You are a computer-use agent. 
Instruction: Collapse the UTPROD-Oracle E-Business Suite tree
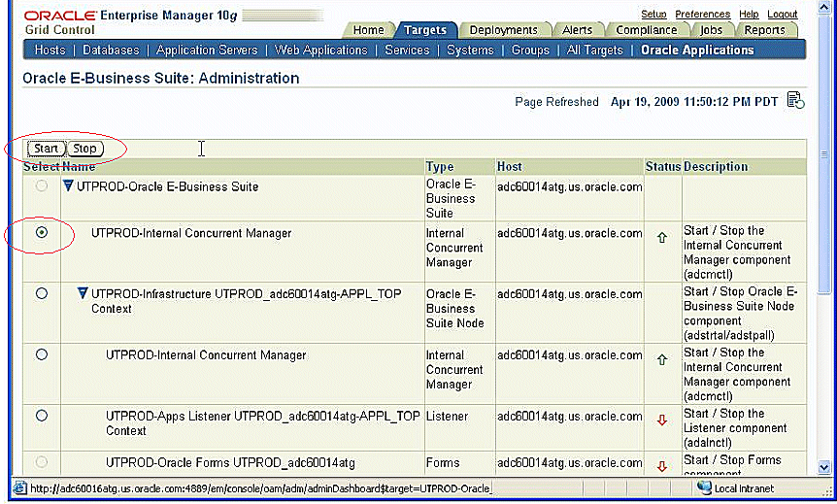tap(68, 186)
